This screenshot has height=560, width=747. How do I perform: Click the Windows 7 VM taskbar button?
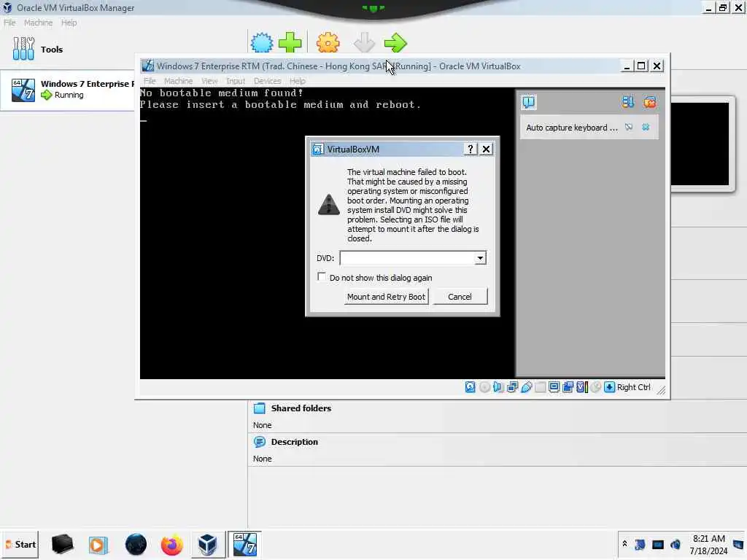[244, 544]
